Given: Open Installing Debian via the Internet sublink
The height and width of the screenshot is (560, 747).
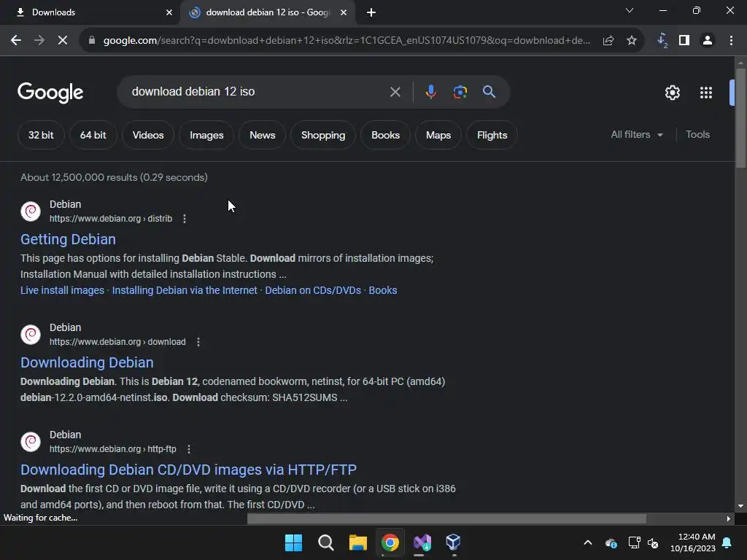Looking at the screenshot, I should pos(185,290).
